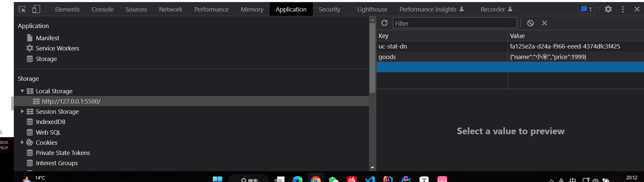Click the Filter input field

coord(455,23)
